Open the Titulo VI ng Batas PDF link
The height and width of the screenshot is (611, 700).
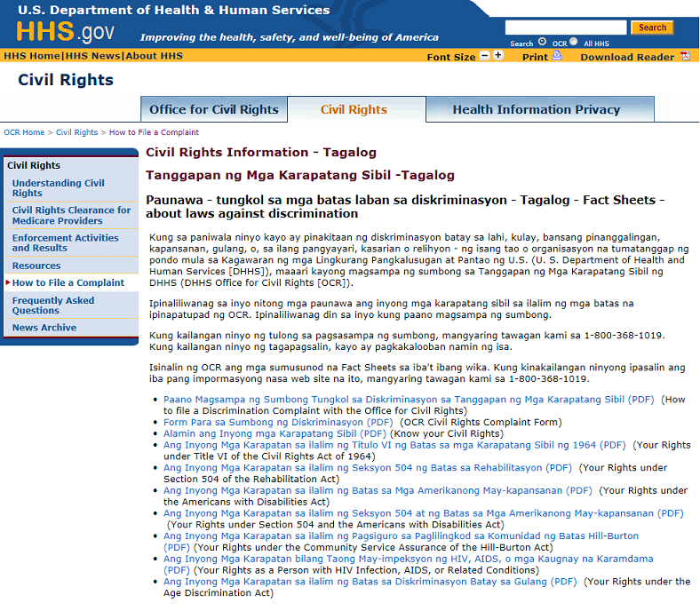click(394, 445)
